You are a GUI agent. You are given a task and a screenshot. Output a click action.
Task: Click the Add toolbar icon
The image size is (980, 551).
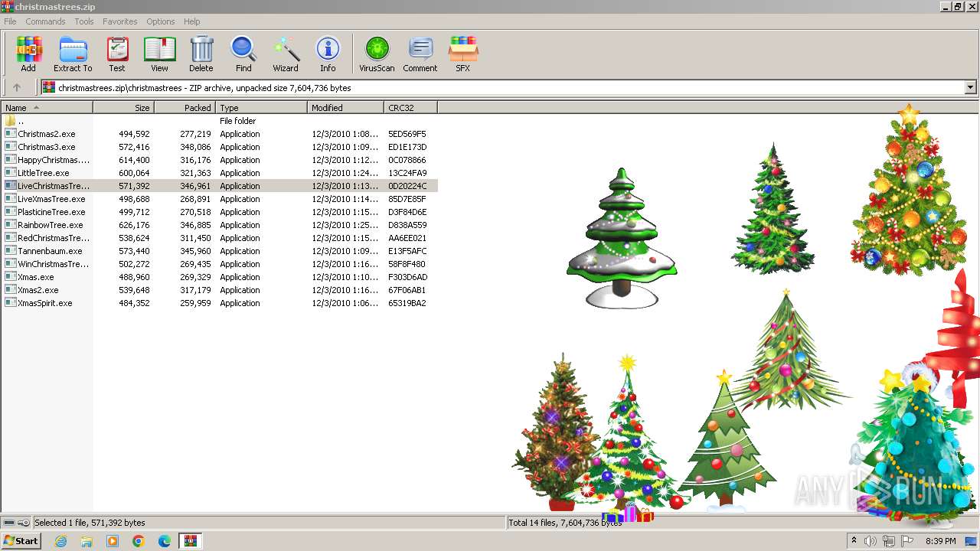click(x=28, y=54)
